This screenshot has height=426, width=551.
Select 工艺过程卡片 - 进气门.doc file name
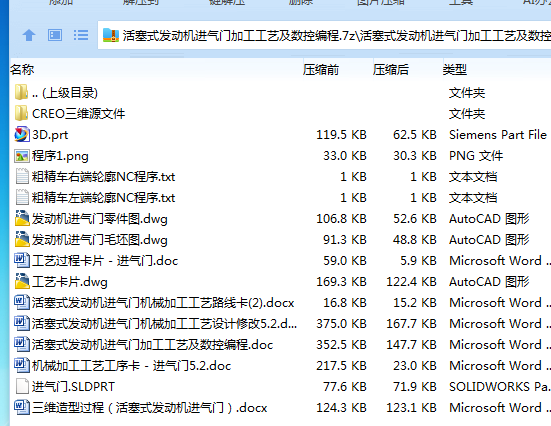click(105, 261)
